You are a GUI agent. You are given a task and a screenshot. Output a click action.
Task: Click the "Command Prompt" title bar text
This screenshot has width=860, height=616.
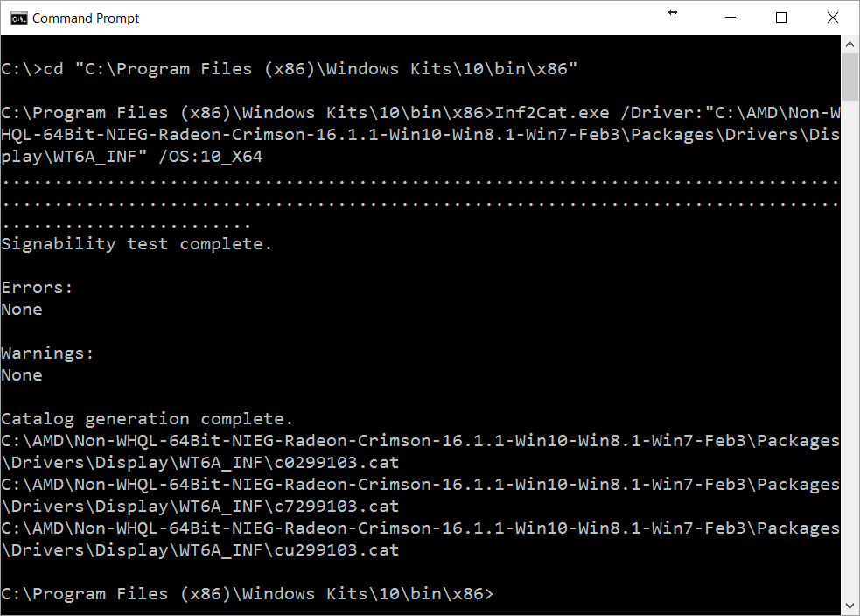(86, 18)
